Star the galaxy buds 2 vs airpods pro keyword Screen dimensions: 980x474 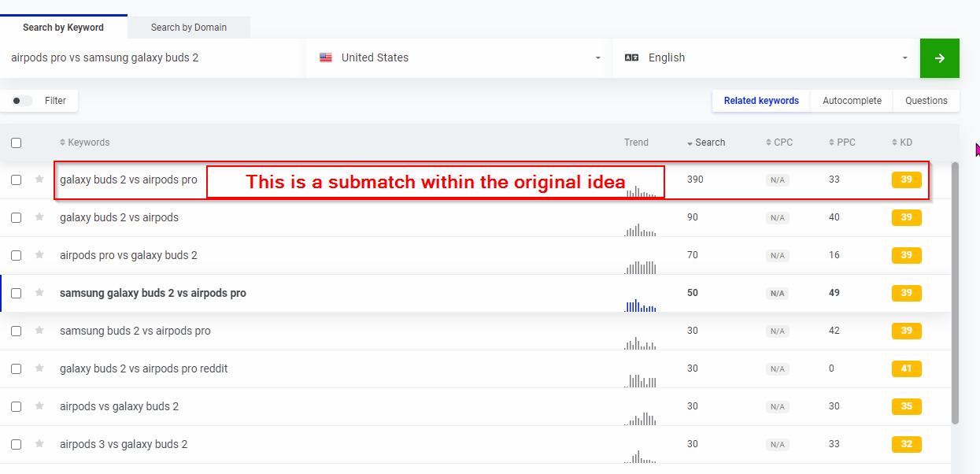39,179
